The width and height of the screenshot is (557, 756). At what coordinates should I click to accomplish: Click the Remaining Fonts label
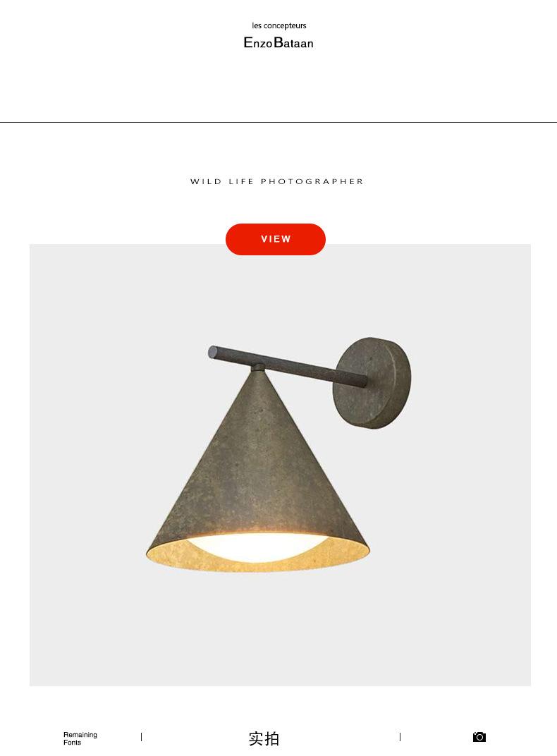80,738
